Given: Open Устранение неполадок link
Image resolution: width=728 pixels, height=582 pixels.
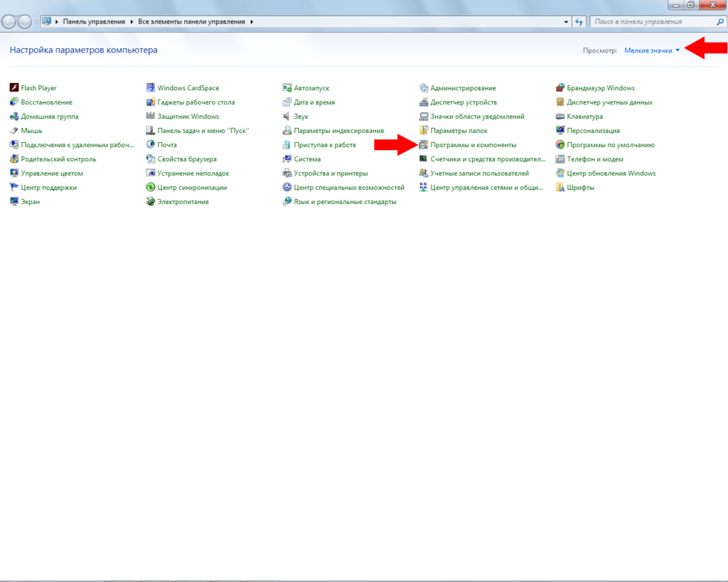Looking at the screenshot, I should 193,173.
